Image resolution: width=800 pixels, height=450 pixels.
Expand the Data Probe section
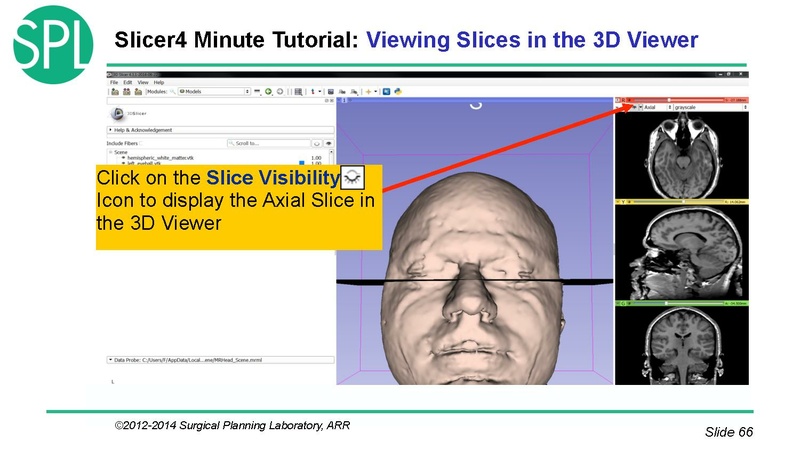click(220, 360)
